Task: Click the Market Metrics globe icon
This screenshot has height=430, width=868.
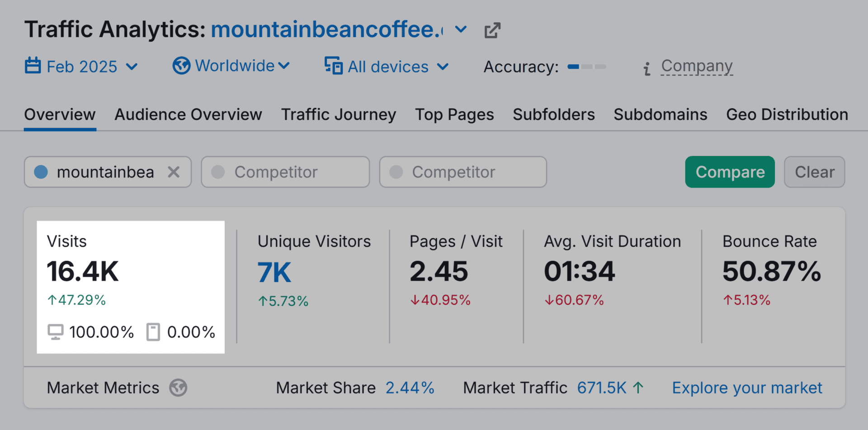Action: pyautogui.click(x=178, y=388)
